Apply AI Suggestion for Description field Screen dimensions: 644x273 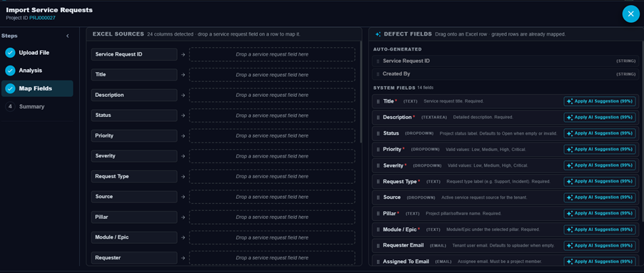click(x=600, y=117)
